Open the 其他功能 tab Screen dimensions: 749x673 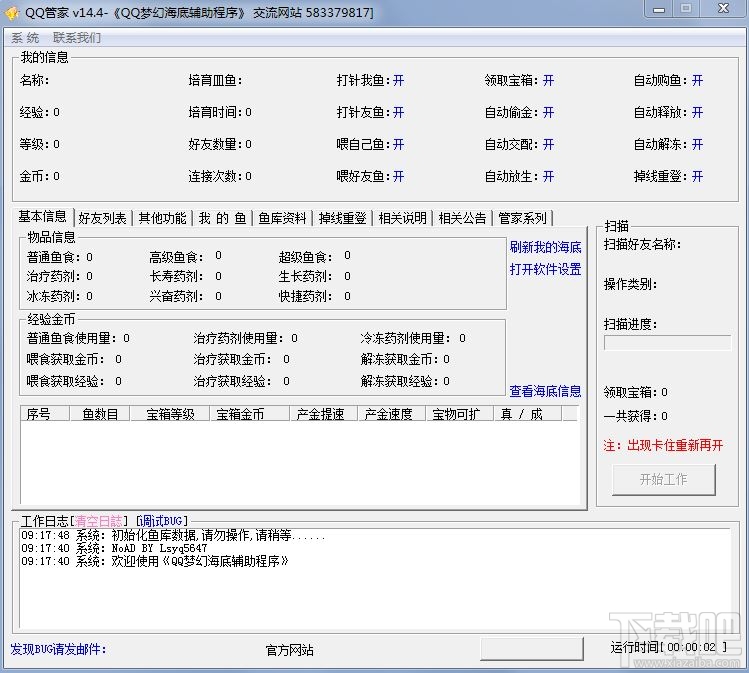(x=162, y=218)
